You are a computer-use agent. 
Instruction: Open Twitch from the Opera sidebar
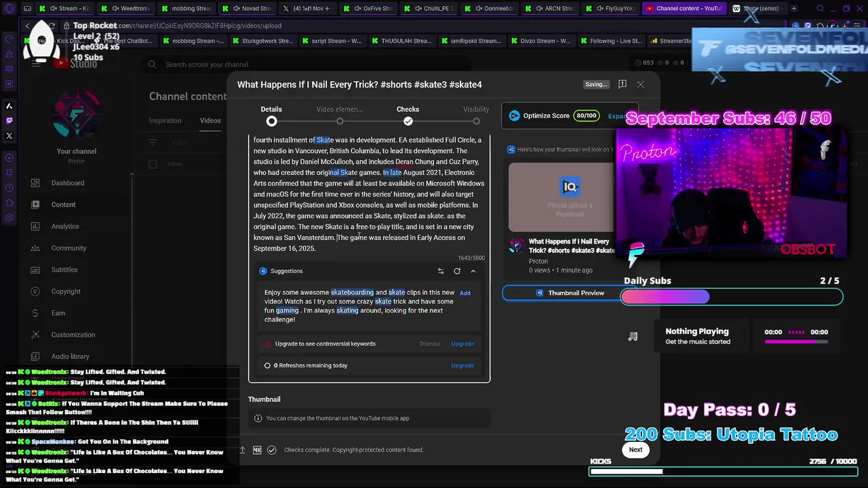9,121
